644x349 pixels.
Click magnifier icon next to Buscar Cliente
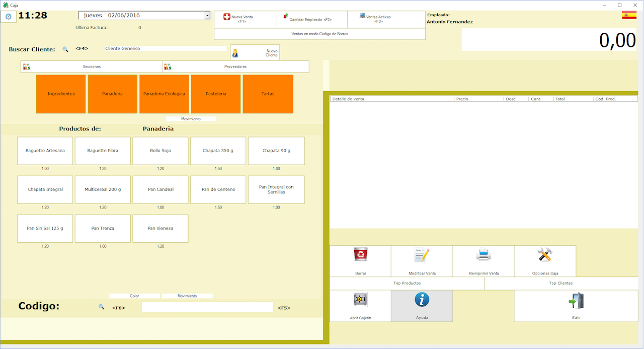click(65, 49)
